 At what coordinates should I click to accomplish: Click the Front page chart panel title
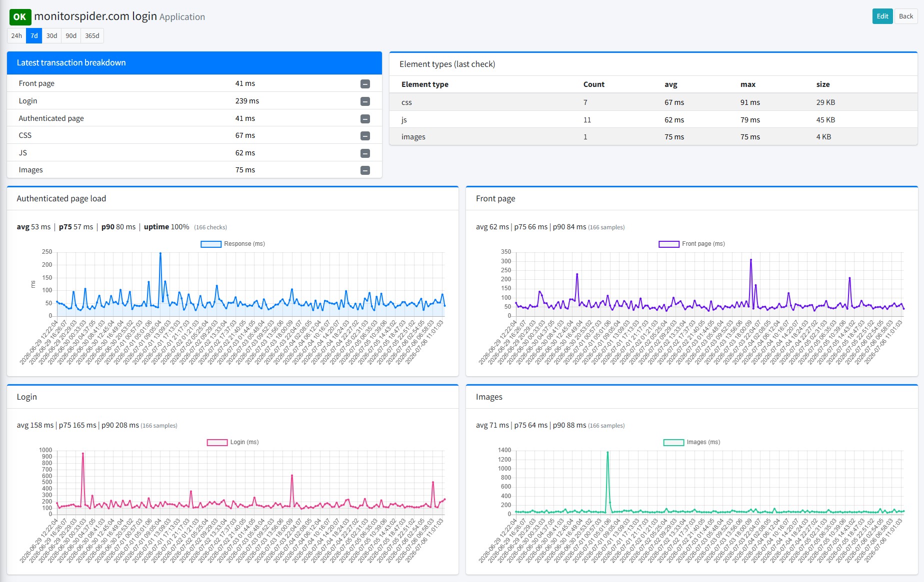495,199
